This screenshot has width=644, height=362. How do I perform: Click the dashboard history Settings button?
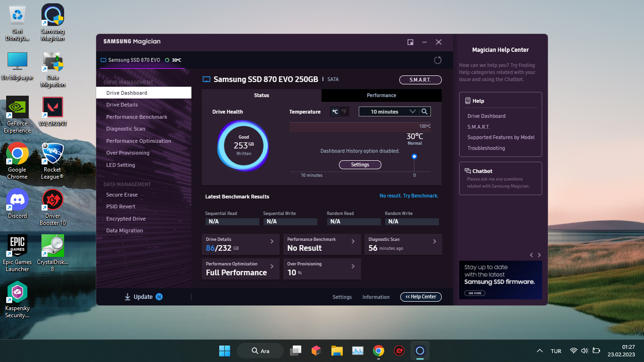click(x=360, y=165)
